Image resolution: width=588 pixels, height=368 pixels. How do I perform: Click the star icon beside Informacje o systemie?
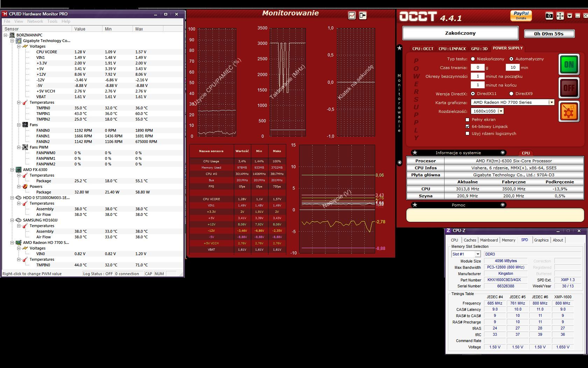tap(415, 153)
